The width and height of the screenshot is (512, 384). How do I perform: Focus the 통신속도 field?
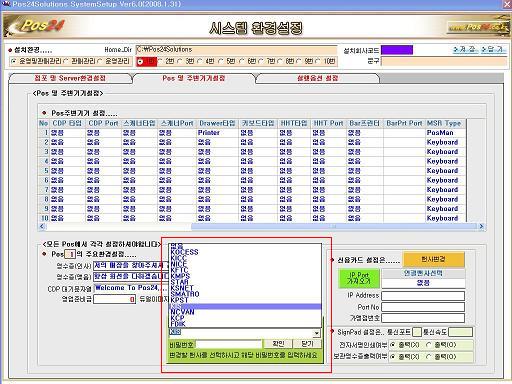(460, 332)
